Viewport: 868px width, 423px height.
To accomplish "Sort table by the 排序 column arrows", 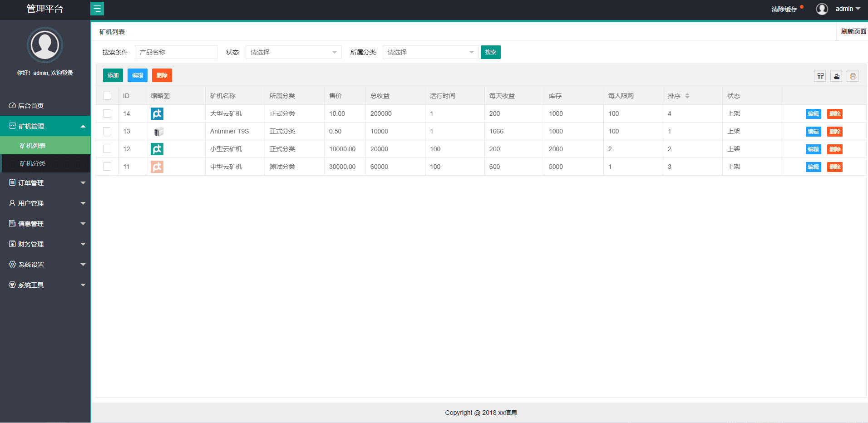I will pos(687,96).
